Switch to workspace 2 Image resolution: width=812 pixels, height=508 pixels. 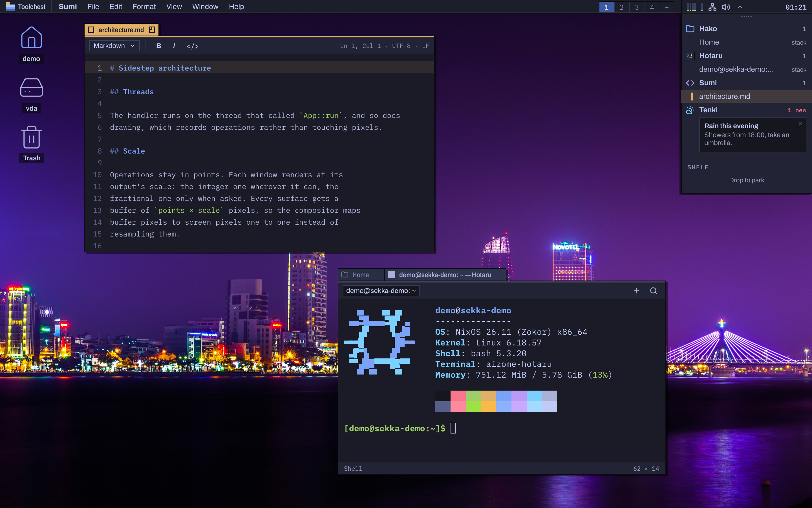(x=621, y=7)
